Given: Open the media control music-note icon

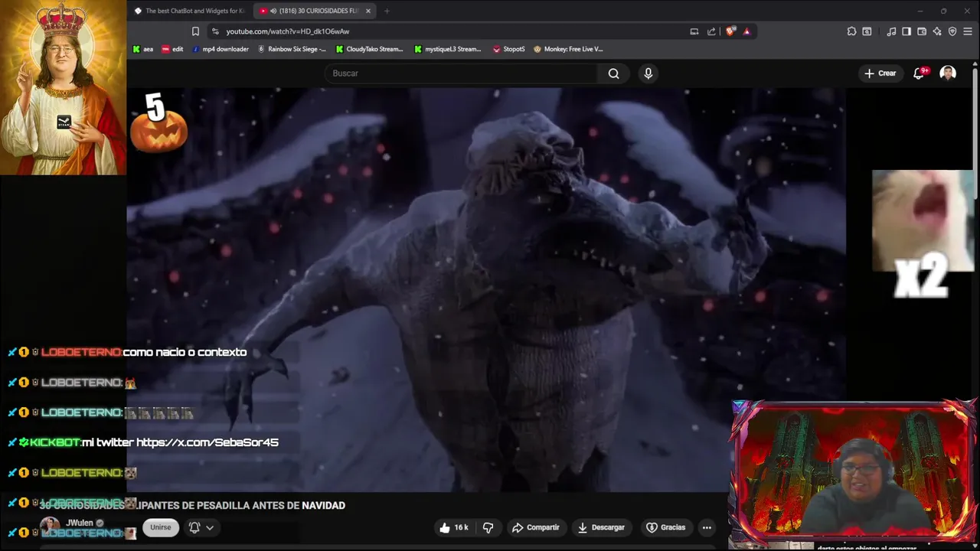Looking at the screenshot, I should [x=891, y=31].
